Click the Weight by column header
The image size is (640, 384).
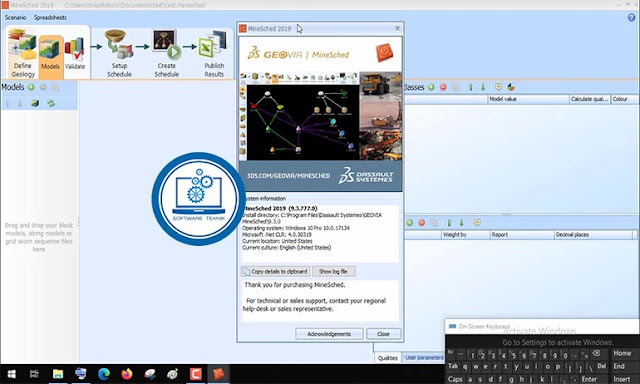pyautogui.click(x=466, y=235)
